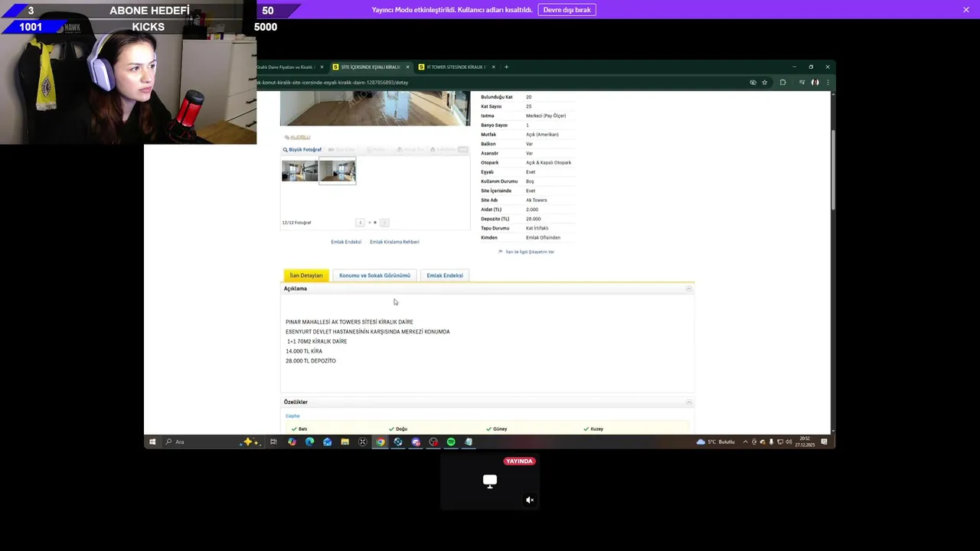
Task: Collapse the Açıklama section
Action: [688, 289]
